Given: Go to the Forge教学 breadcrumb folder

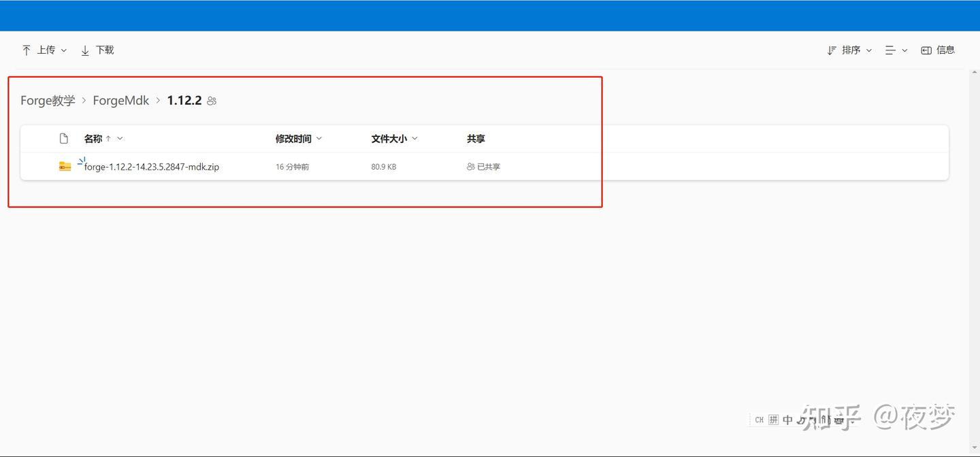Looking at the screenshot, I should (48, 100).
